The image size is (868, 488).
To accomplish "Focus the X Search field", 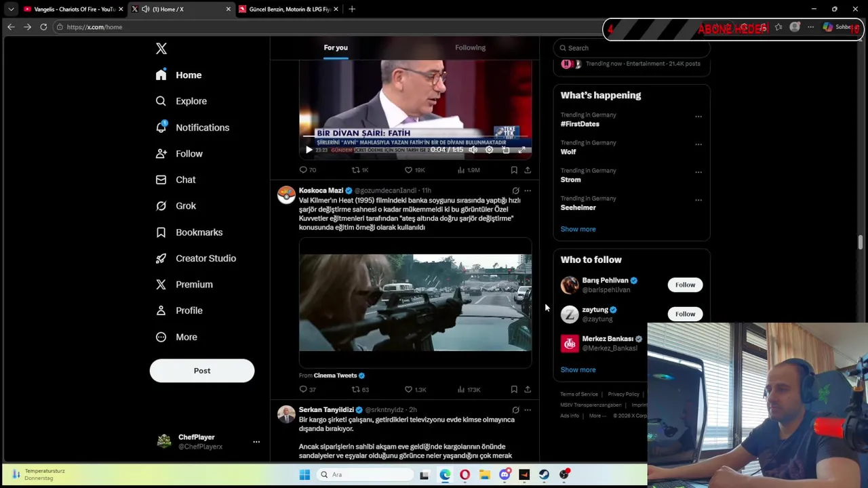I will tap(632, 48).
